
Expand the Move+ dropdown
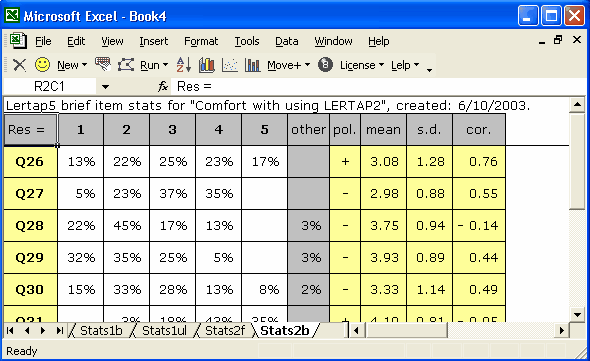[289, 65]
